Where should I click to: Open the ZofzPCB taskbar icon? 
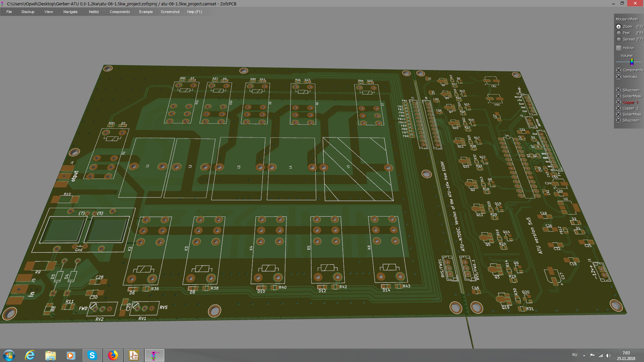point(154,355)
